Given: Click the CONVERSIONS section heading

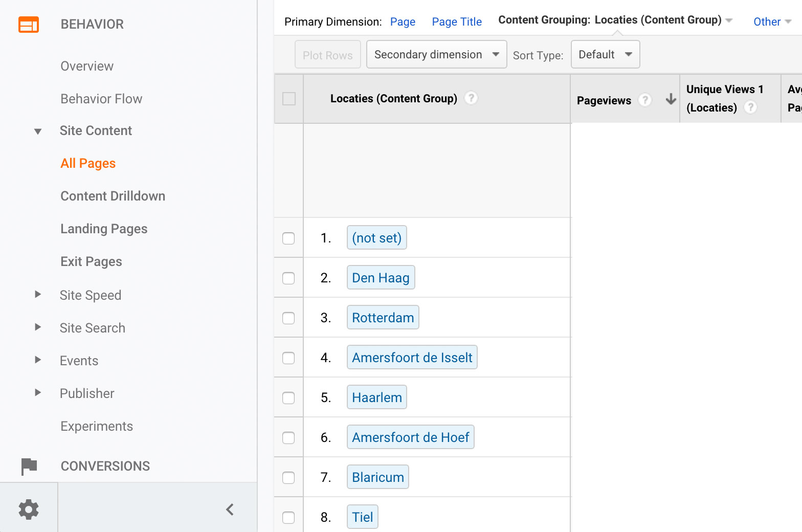Looking at the screenshot, I should (105, 466).
